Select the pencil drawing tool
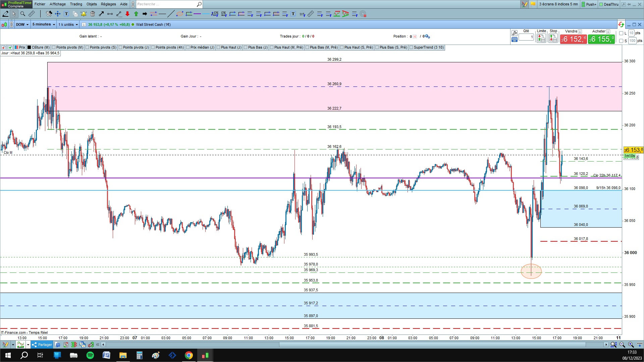 pos(5,14)
